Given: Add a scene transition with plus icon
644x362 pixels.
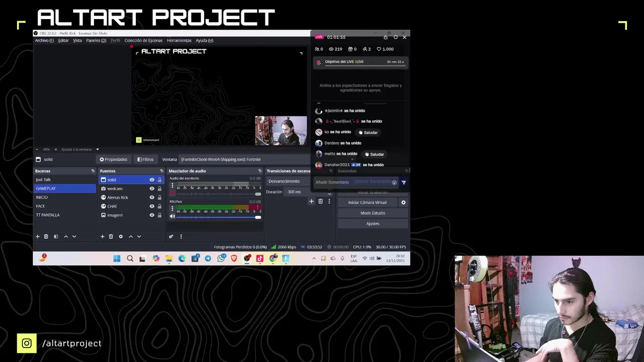Looking at the screenshot, I should pyautogui.click(x=311, y=201).
